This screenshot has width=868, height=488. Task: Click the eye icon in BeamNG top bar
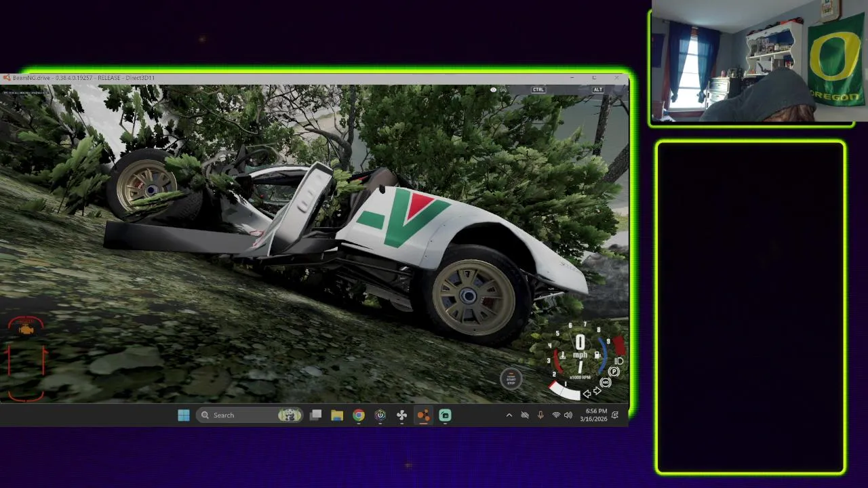(x=493, y=89)
